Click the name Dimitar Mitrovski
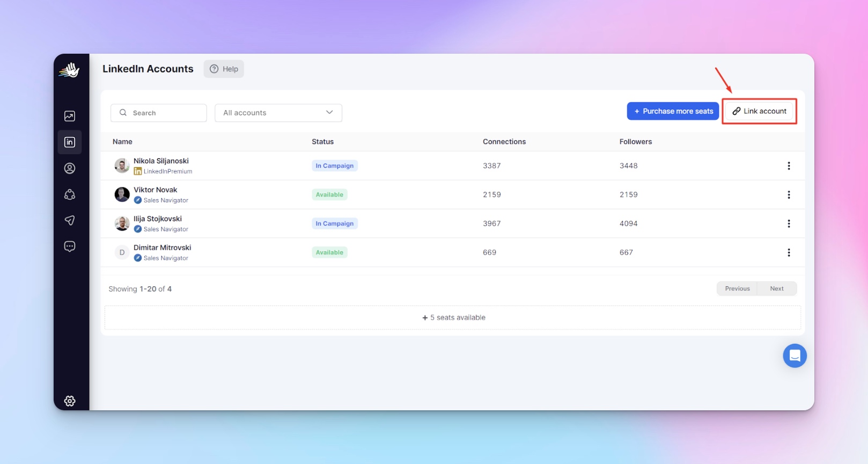The width and height of the screenshot is (868, 464). 162,248
